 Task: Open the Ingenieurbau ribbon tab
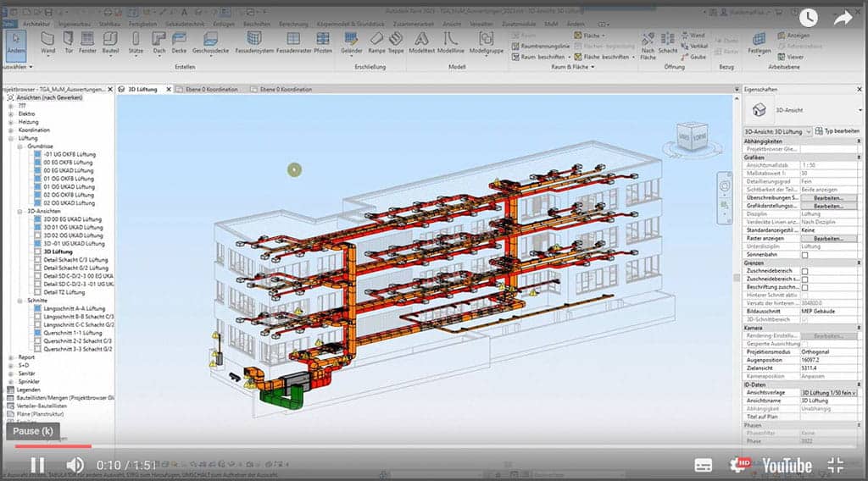(75, 24)
